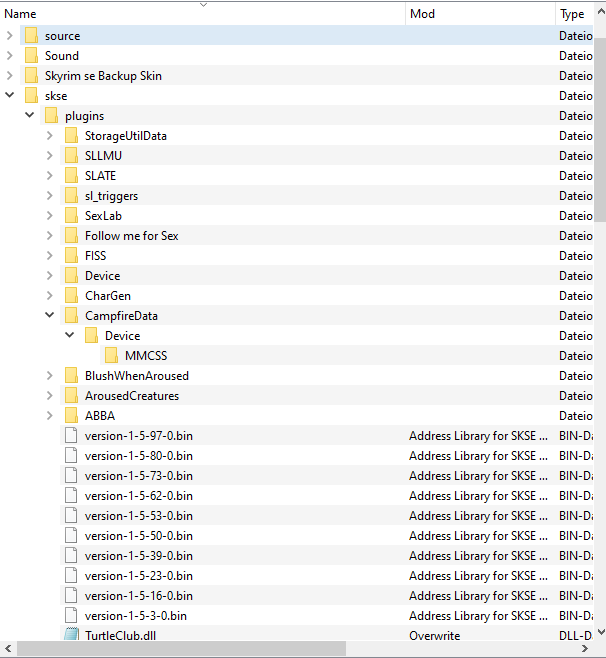
Task: Click the SLLMU folder icon
Action: click(71, 156)
